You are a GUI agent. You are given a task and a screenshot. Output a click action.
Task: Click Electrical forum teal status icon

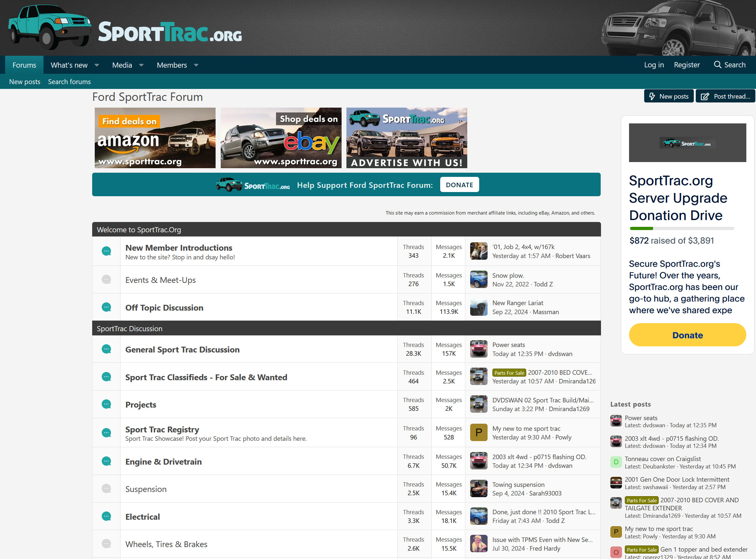tap(106, 516)
